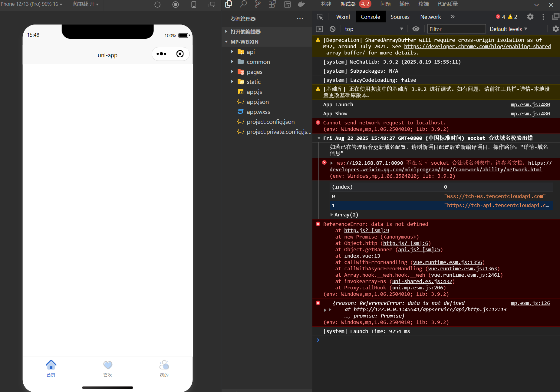Image resolution: width=560 pixels, height=392 pixels.
Task: Open the file explorer icon in editor sidebar
Action: [x=229, y=4]
